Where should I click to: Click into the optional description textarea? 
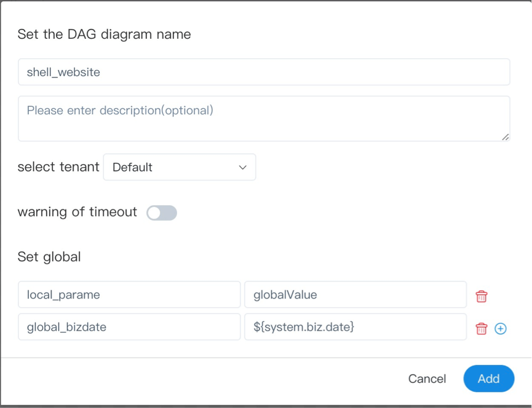[263, 119]
